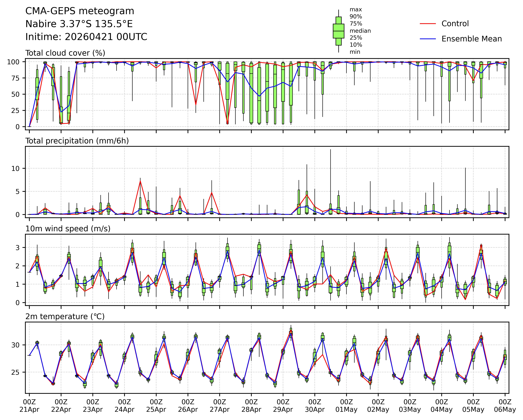Click the blue Ensemble Mean legend line

click(x=428, y=39)
